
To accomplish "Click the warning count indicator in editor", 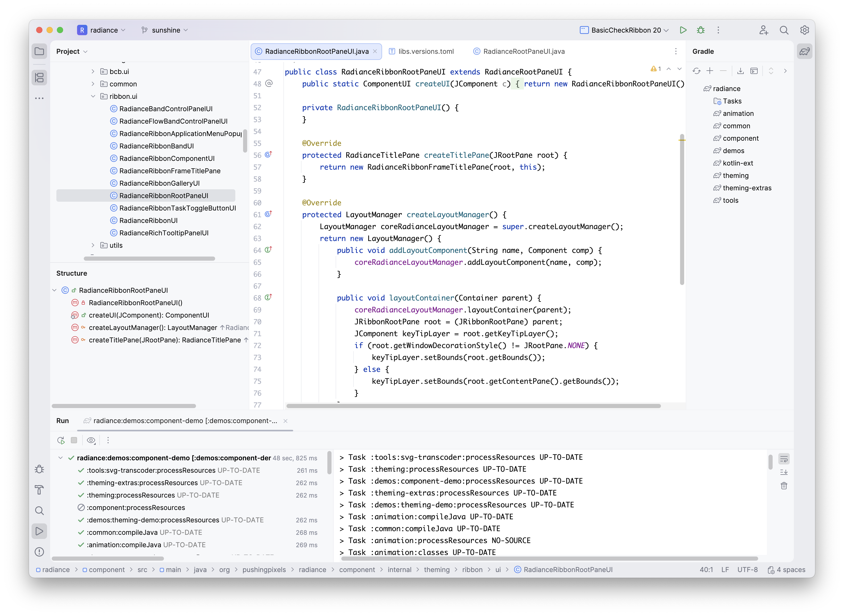I will 656,69.
